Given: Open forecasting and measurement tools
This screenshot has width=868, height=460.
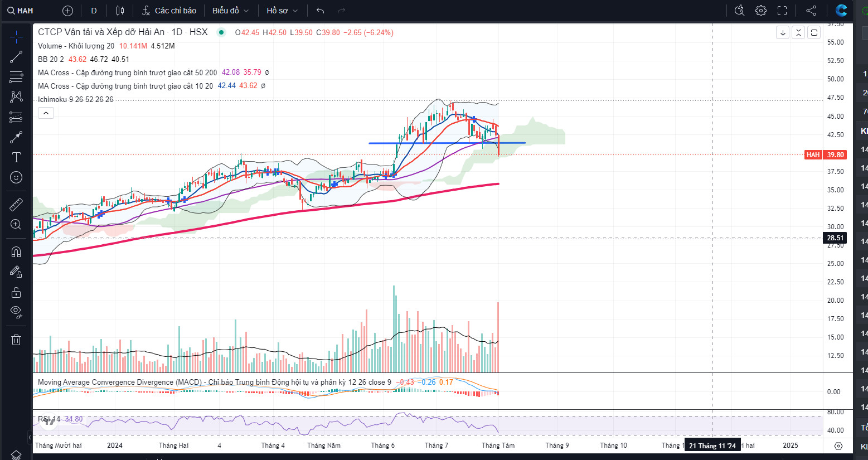Looking at the screenshot, I should (16, 117).
